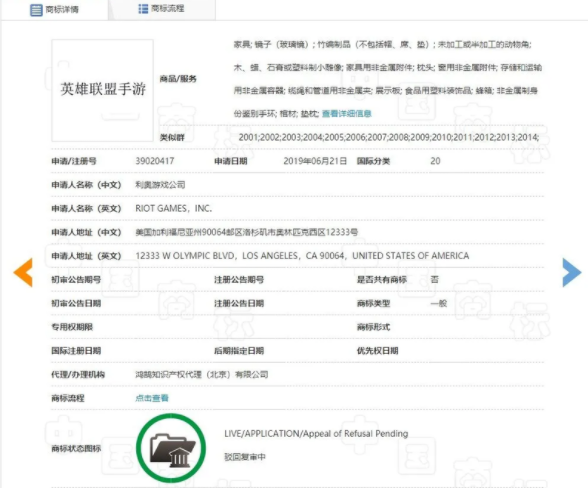The image size is (588, 488).
Task: Select the similar group codes 2001;2002
Action: [260, 137]
